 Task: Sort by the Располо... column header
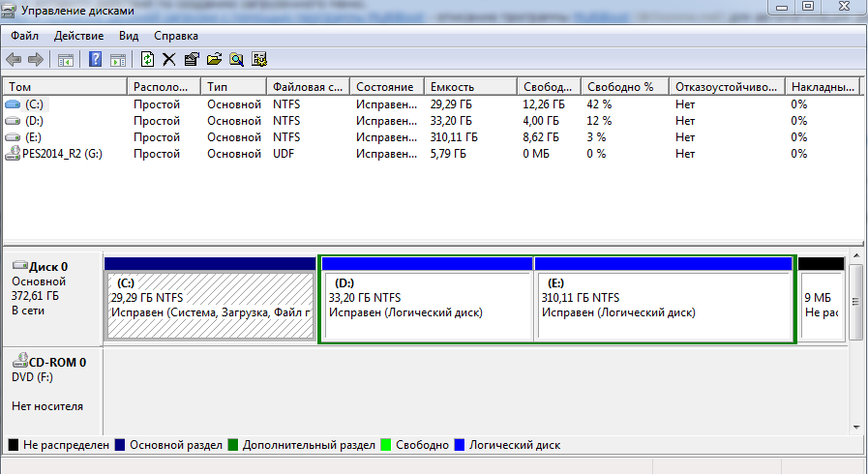pos(164,87)
